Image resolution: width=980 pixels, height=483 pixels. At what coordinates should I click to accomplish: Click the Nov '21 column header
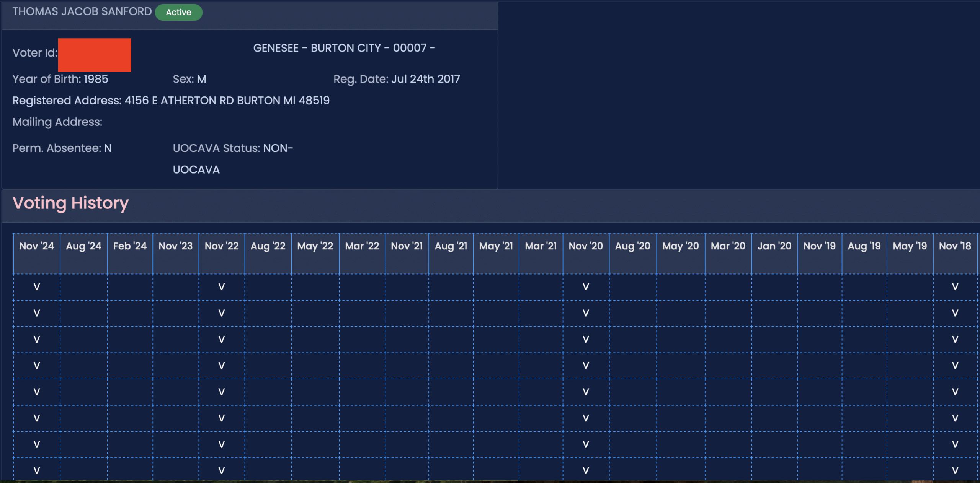pos(407,254)
